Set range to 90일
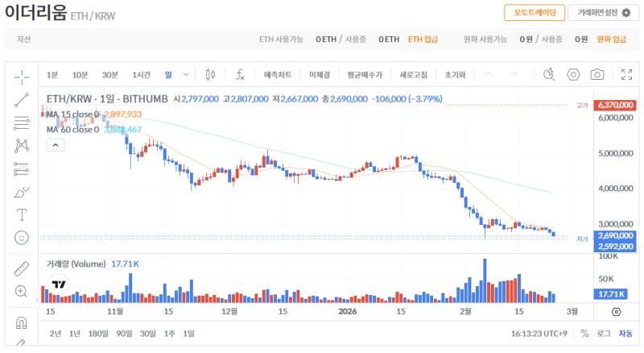Screen dimensions: 644x353 (124, 334)
